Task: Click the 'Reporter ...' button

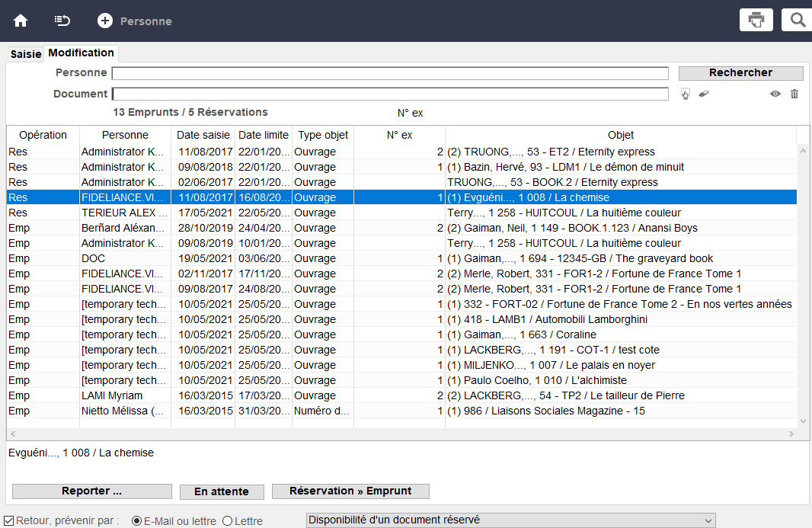Action: pyautogui.click(x=91, y=491)
